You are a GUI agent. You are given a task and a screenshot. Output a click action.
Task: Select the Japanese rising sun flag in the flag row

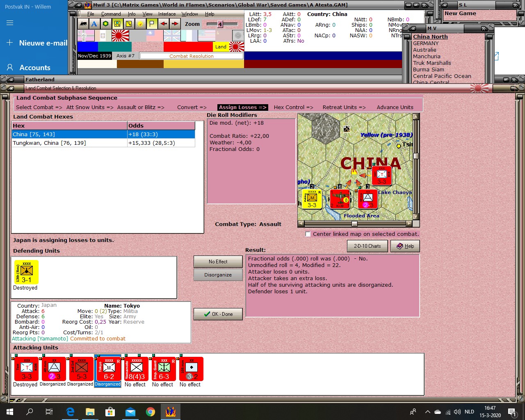click(x=120, y=36)
